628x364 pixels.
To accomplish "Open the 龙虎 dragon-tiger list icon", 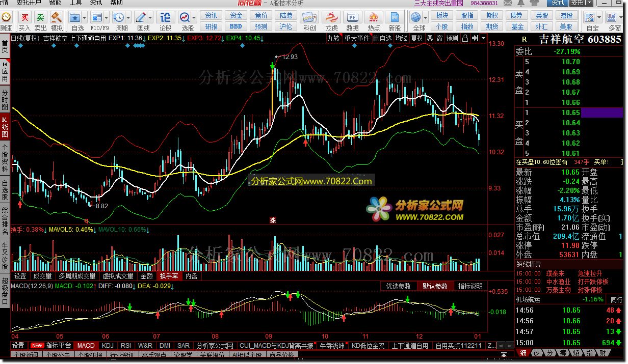I will coord(331,17).
